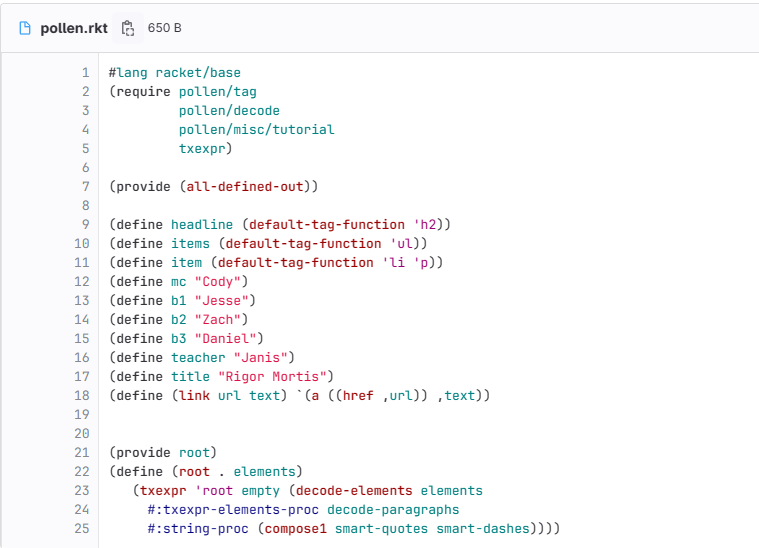Click '#:txexpr-elements-proc' keyword
The image size is (759, 548).
(233, 509)
